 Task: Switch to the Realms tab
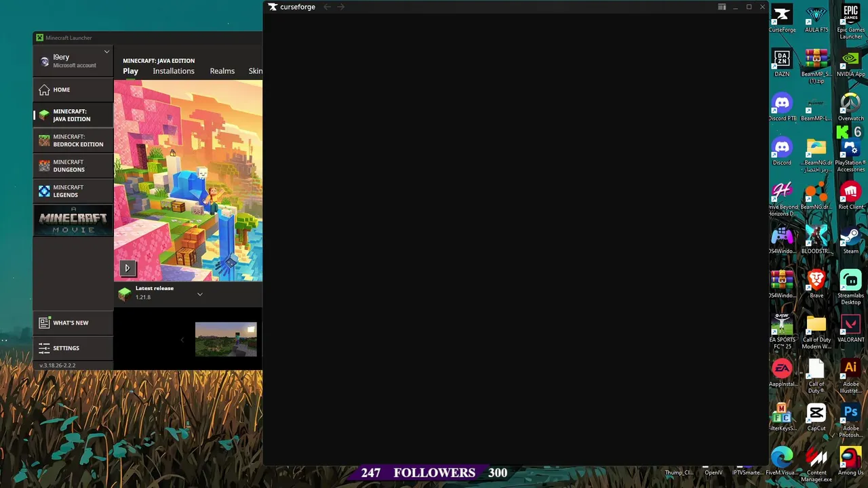(x=222, y=71)
